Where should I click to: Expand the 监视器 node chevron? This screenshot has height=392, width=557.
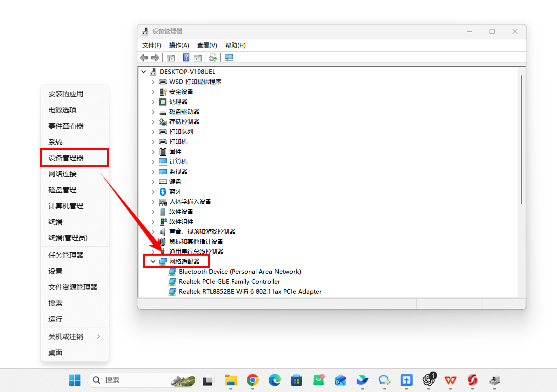(x=153, y=172)
